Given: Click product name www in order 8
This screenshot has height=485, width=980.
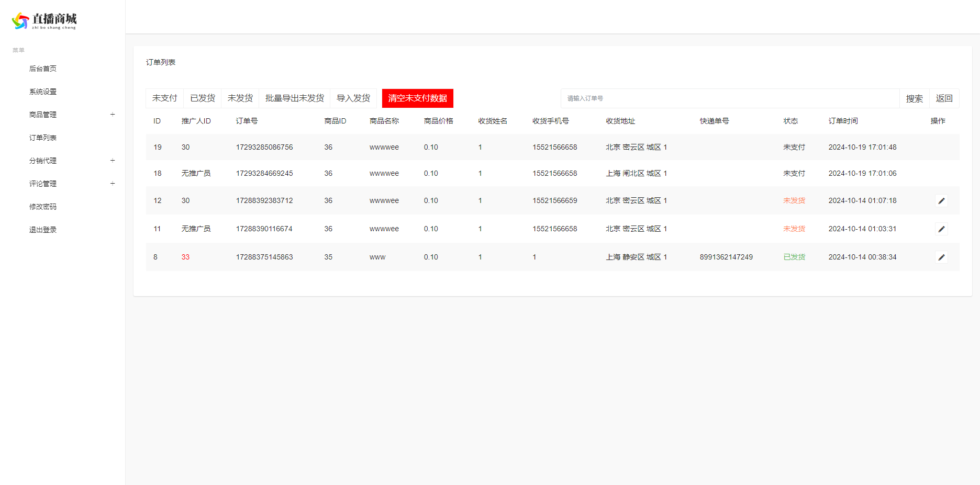Looking at the screenshot, I should coord(377,257).
